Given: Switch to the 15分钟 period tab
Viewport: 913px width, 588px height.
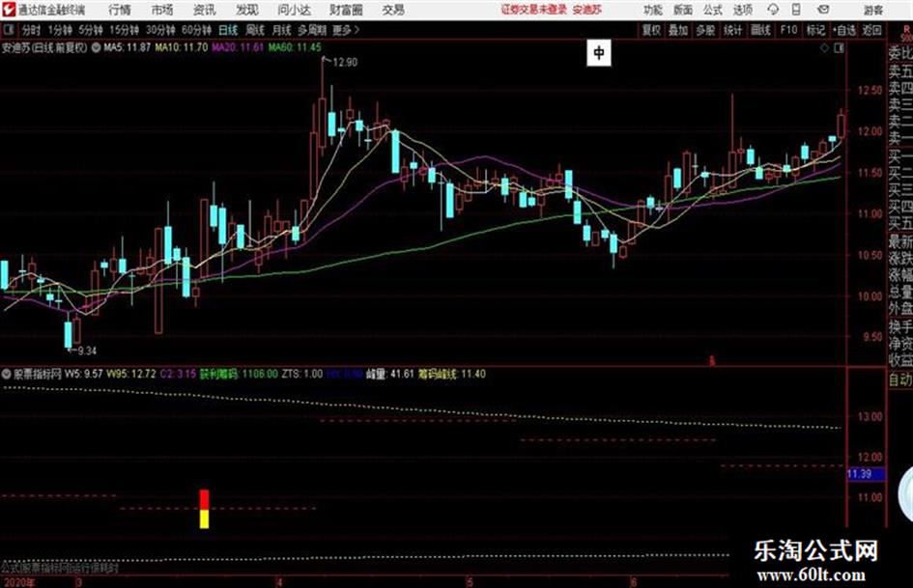Looking at the screenshot, I should [124, 30].
